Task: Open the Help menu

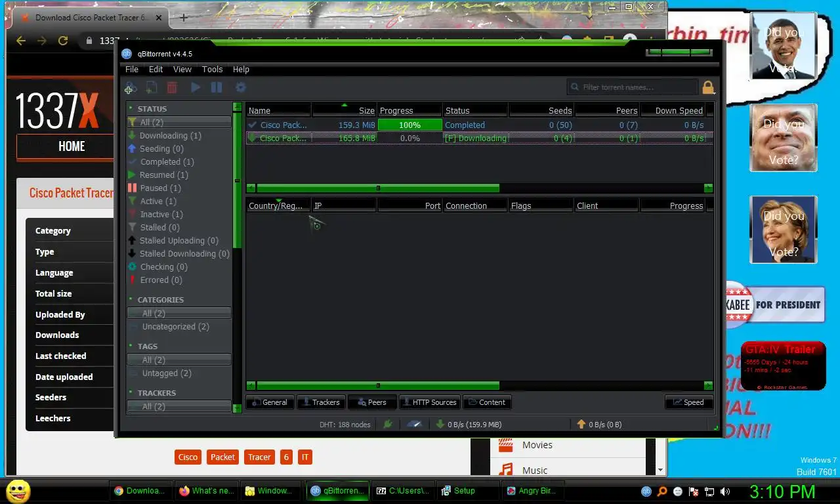Action: point(241,70)
